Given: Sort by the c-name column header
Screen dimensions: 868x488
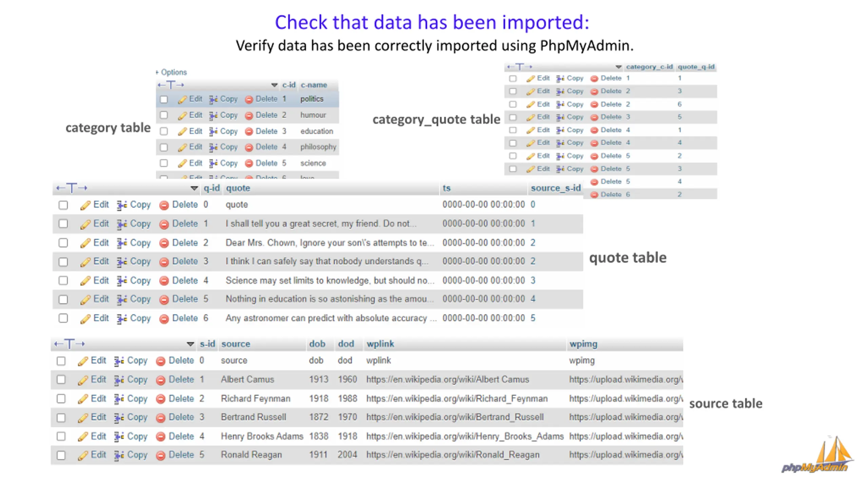Looking at the screenshot, I should [x=314, y=85].
